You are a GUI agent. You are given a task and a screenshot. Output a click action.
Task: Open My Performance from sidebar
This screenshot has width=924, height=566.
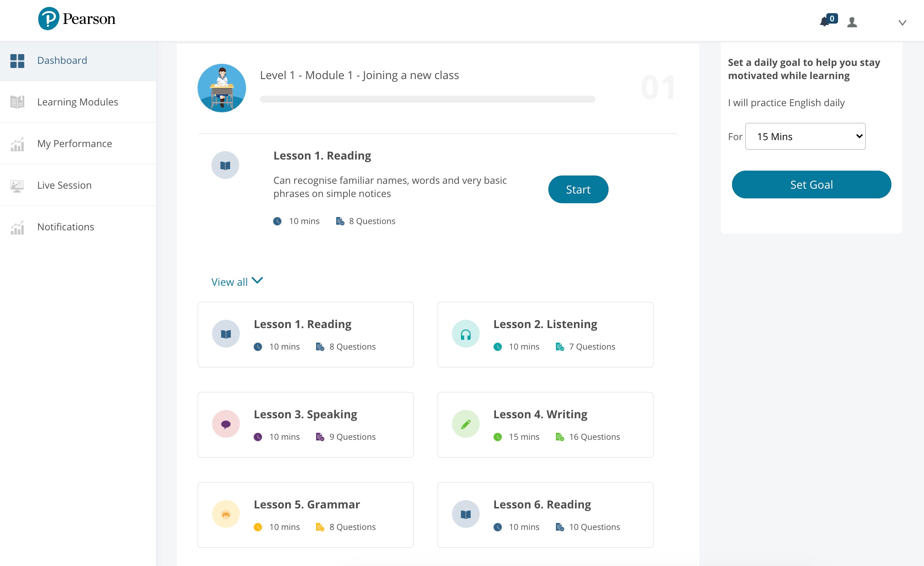click(75, 143)
